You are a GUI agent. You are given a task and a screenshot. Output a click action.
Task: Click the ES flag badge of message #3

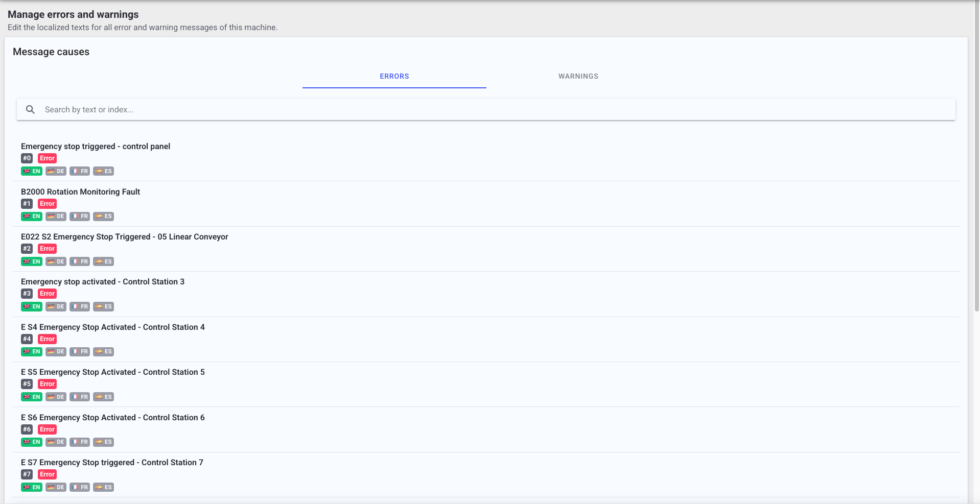click(x=103, y=306)
